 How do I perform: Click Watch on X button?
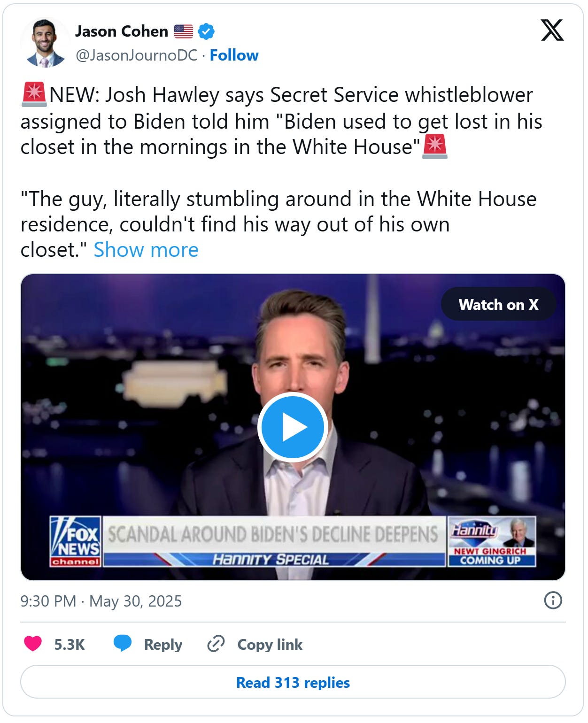tap(498, 304)
